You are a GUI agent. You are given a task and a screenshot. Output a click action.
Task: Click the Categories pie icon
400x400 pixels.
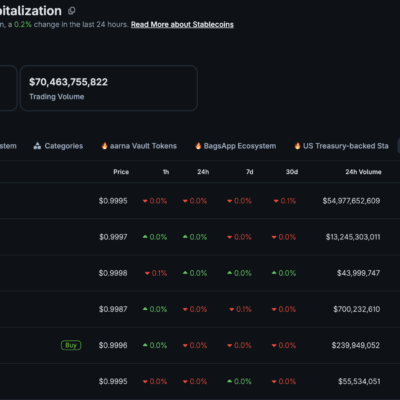37,146
